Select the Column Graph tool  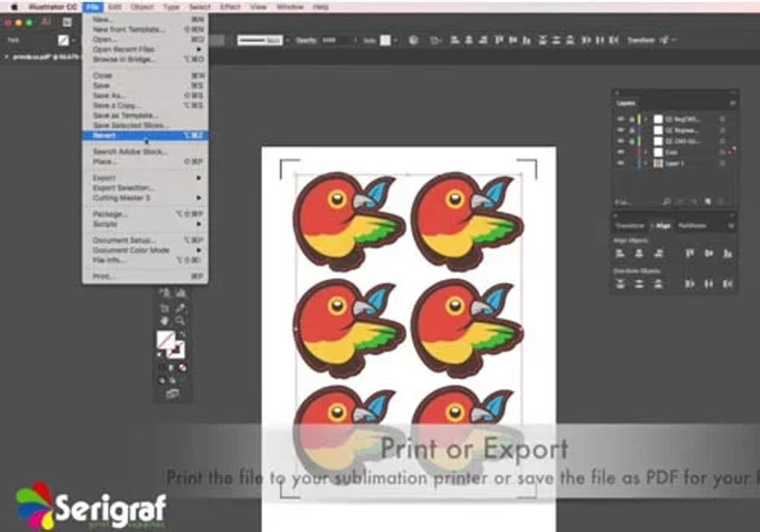[x=180, y=293]
